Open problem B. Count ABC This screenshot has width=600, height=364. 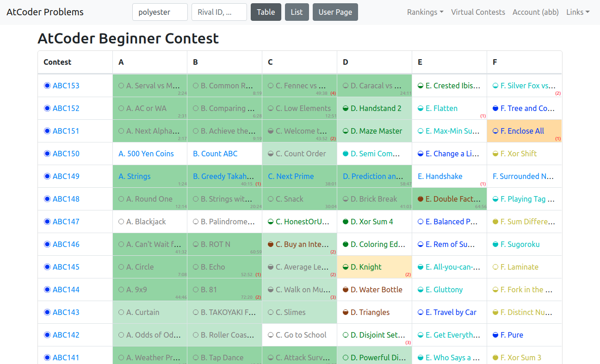(x=215, y=154)
